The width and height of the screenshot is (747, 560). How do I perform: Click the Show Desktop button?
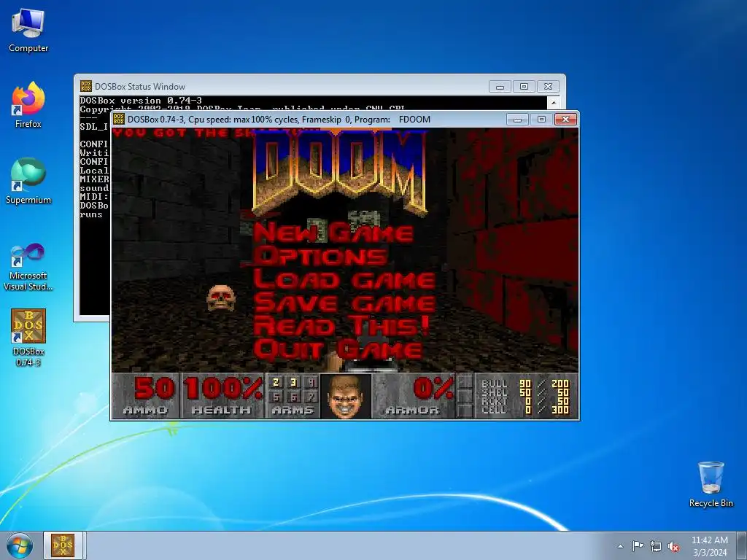tap(742, 545)
